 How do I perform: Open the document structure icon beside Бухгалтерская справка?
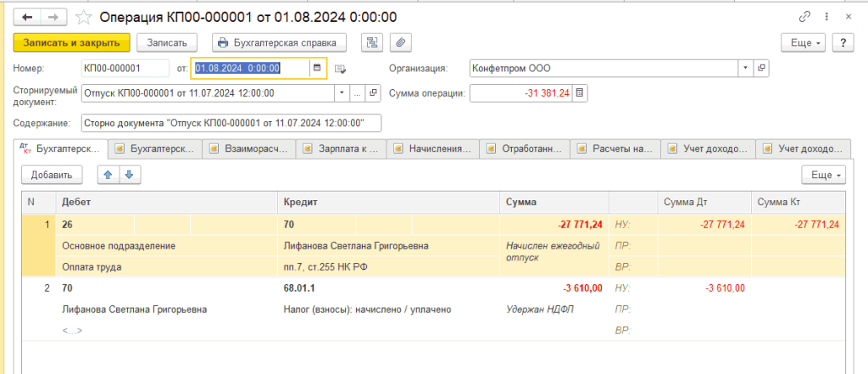[x=370, y=42]
